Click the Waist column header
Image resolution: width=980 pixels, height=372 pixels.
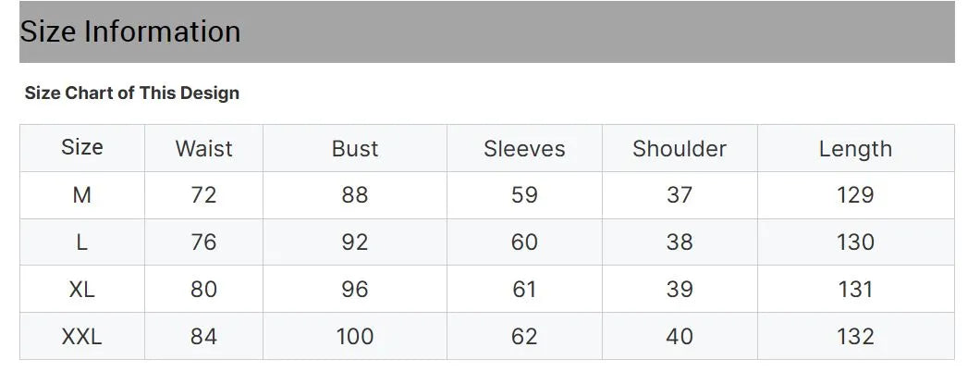point(203,149)
